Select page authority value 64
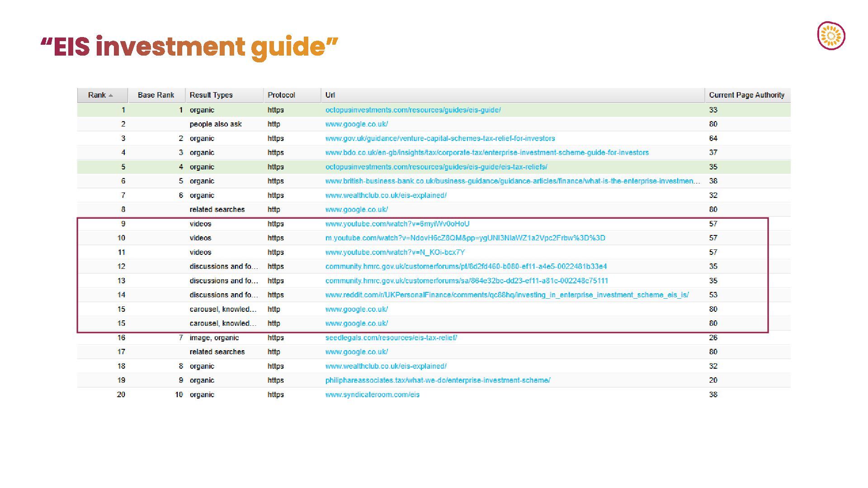 [713, 138]
